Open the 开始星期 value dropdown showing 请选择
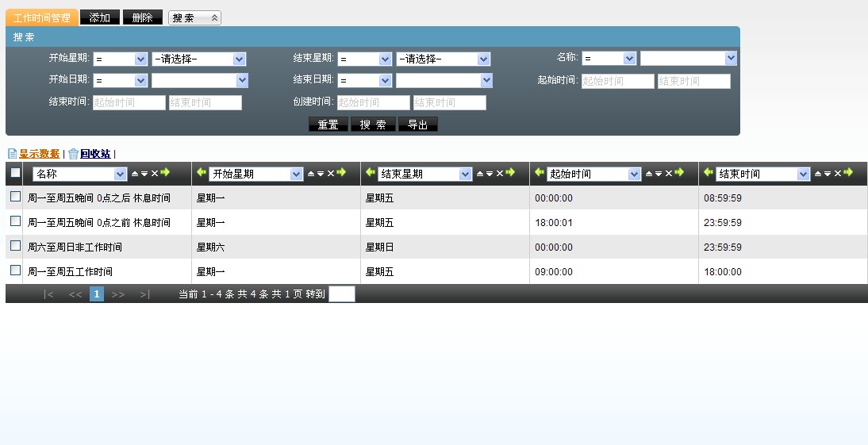 click(x=198, y=59)
